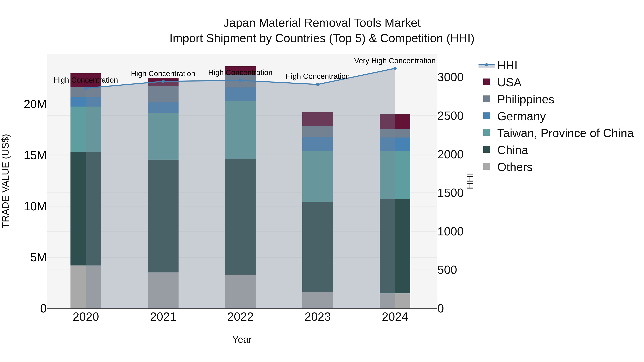This screenshot has width=644, height=362.
Task: Click the 20M y-axis tick label
Action: point(35,104)
